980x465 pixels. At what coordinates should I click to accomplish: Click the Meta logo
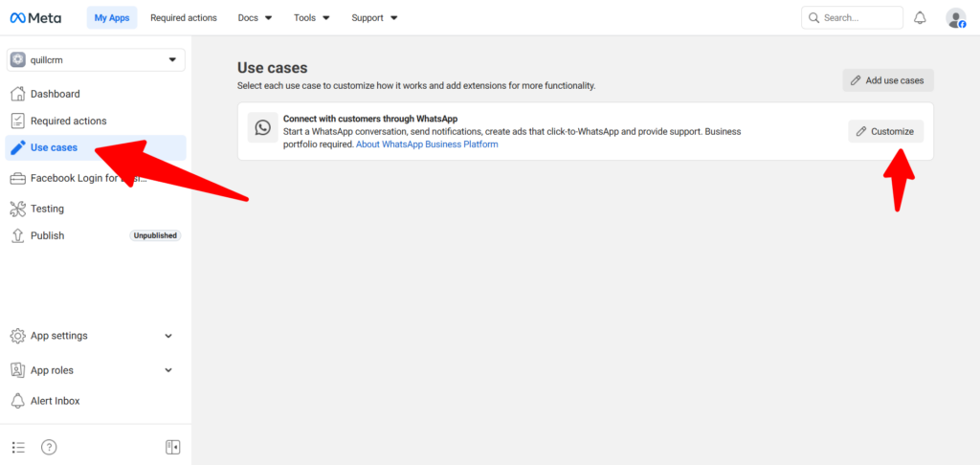tap(35, 17)
